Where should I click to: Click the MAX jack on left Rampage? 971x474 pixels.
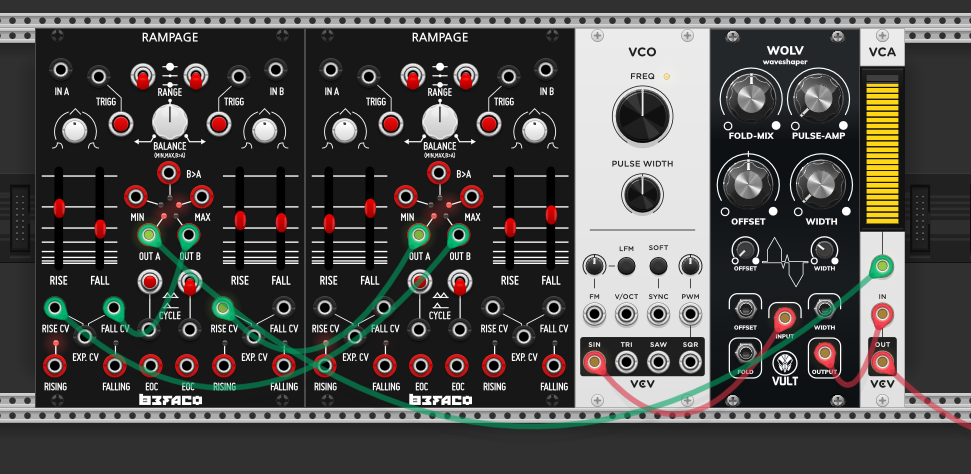point(202,197)
